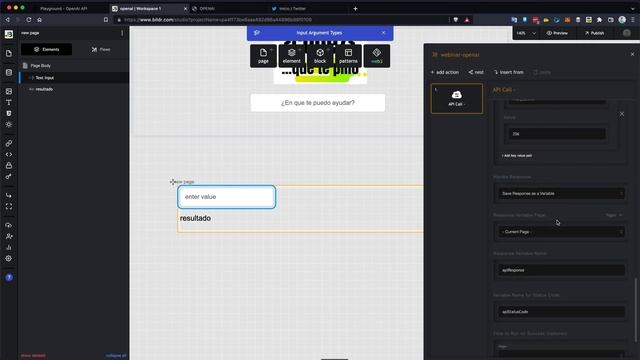Switch to the Elements tab

point(47,49)
